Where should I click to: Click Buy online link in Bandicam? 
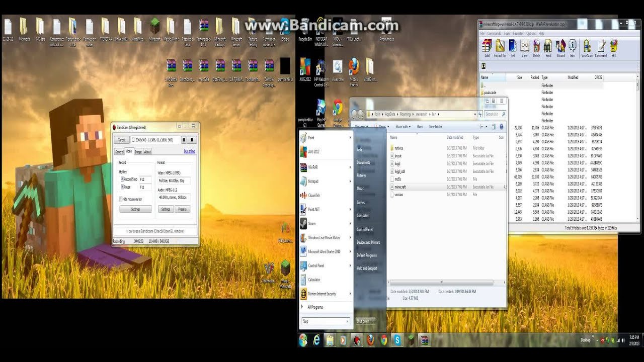pyautogui.click(x=189, y=151)
